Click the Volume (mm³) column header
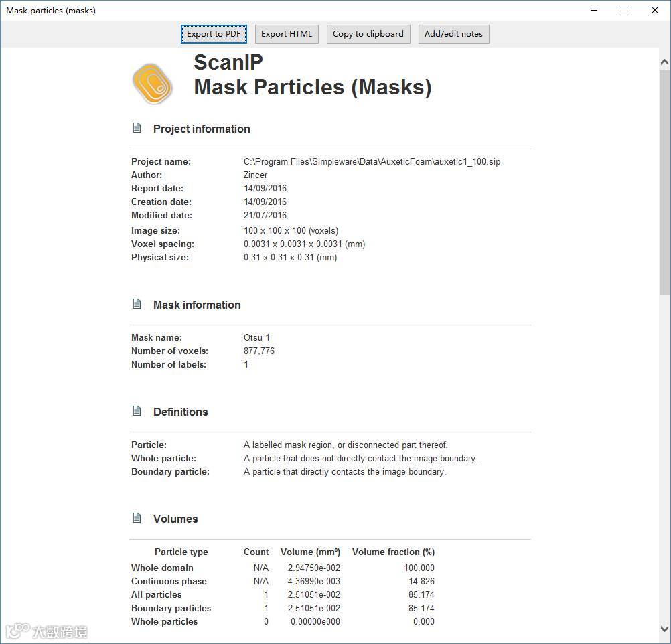Viewport: 671px width, 644px height. point(310,552)
